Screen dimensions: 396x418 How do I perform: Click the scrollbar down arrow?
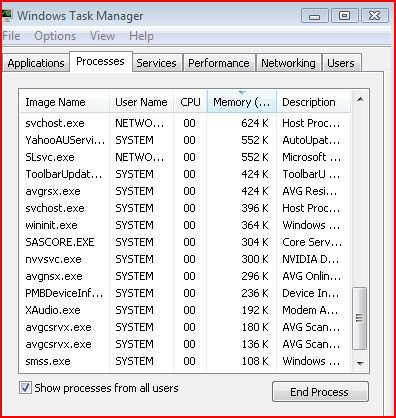[x=360, y=363]
